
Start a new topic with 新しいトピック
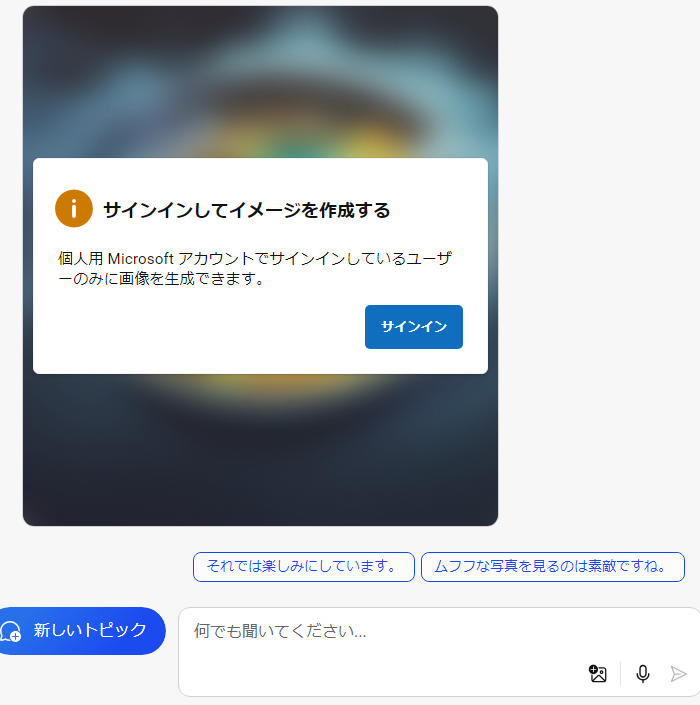pyautogui.click(x=81, y=630)
